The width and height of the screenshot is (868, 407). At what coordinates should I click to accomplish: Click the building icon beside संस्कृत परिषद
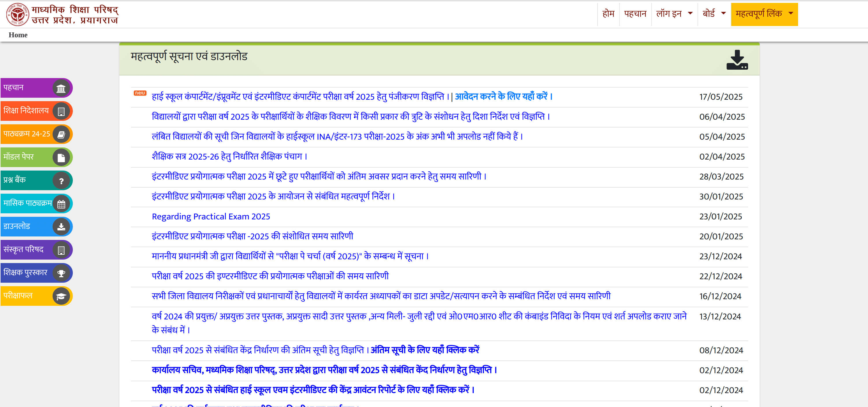(61, 250)
